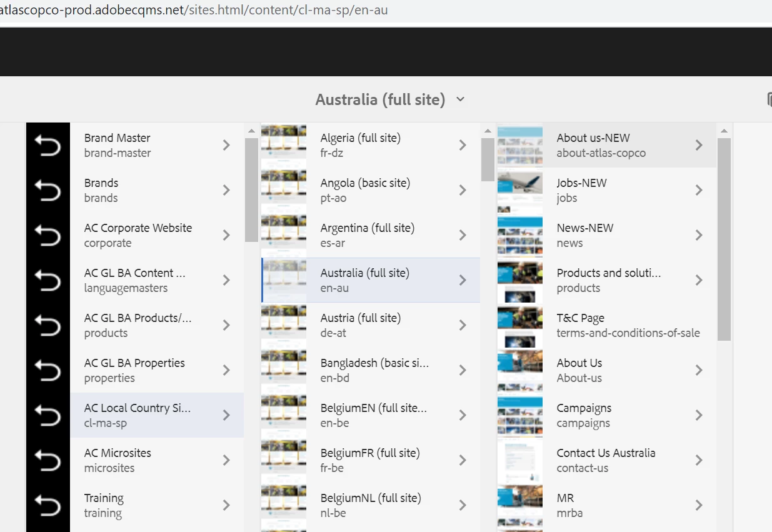The width and height of the screenshot is (772, 532).
Task: Click the back-arrow icon beside Training
Action: 48,505
